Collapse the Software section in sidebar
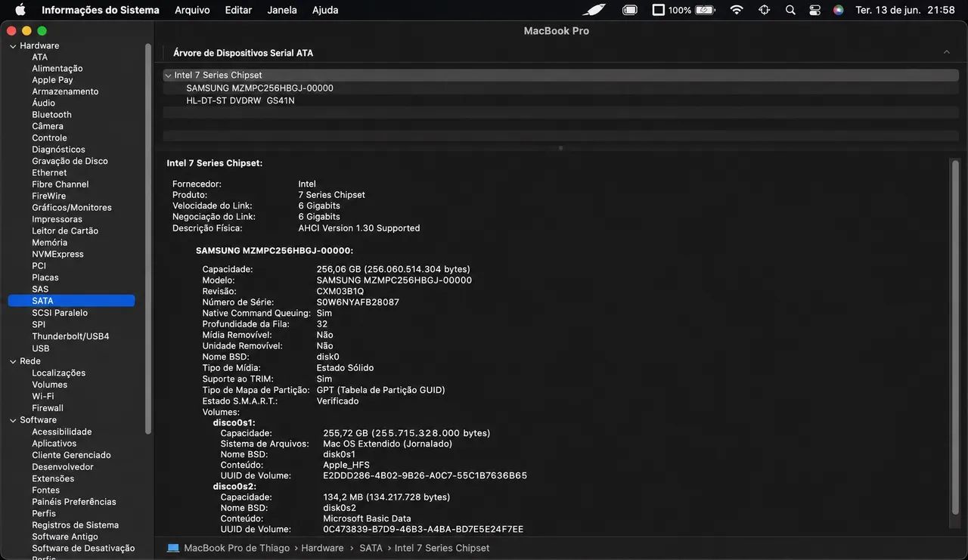The width and height of the screenshot is (968, 560). tap(13, 420)
